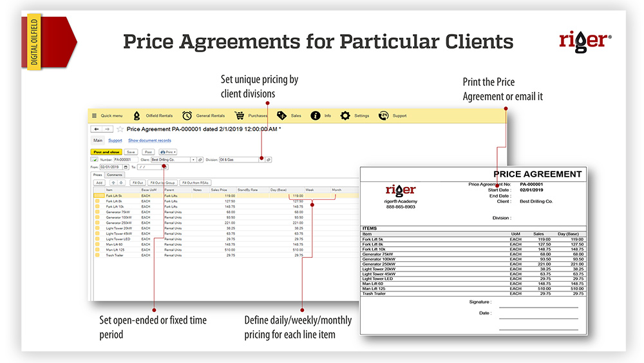Toggle the green checkmark next to Number
The height and width of the screenshot is (363, 644).
[95, 159]
